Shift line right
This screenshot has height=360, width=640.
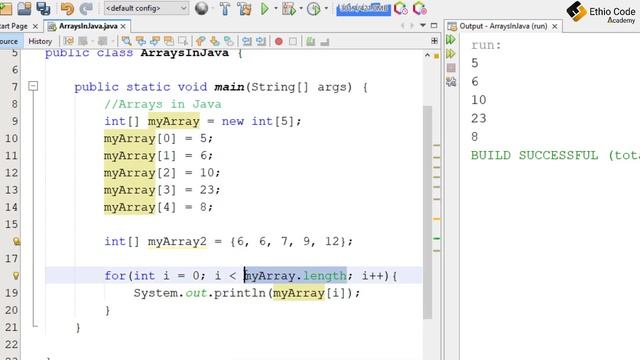261,41
